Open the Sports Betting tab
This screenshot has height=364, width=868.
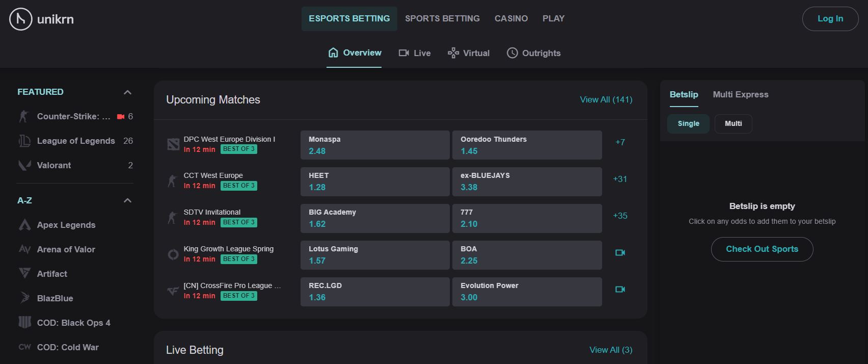pos(442,19)
